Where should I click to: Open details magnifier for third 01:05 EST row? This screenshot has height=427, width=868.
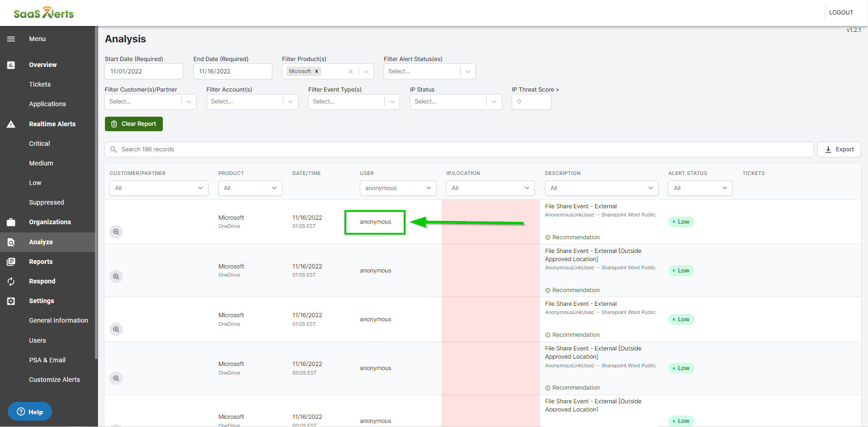pyautogui.click(x=116, y=329)
